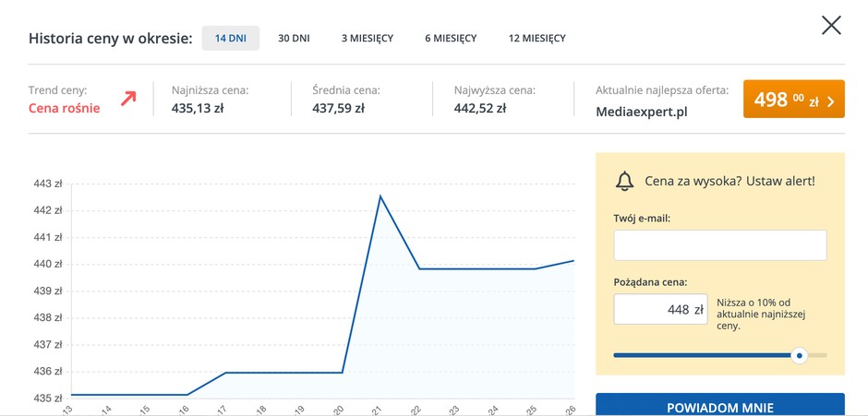Click the Mediaexpert.pl shop name
Image resolution: width=868 pixels, height=416 pixels.
pos(642,112)
